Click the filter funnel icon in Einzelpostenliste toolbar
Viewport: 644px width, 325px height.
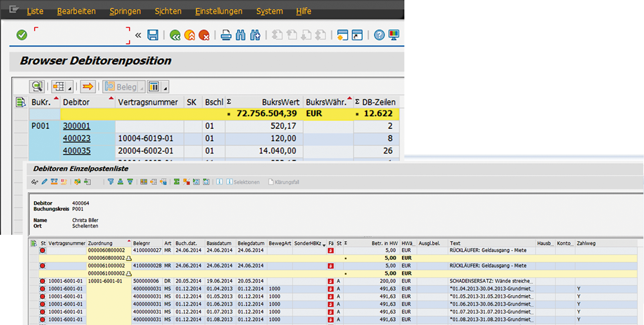pos(111,182)
